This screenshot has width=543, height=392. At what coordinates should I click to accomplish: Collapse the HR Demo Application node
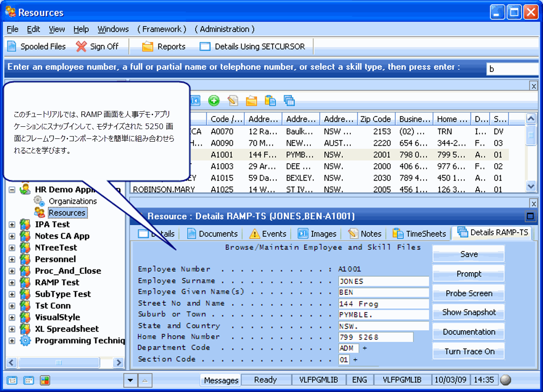coord(12,190)
